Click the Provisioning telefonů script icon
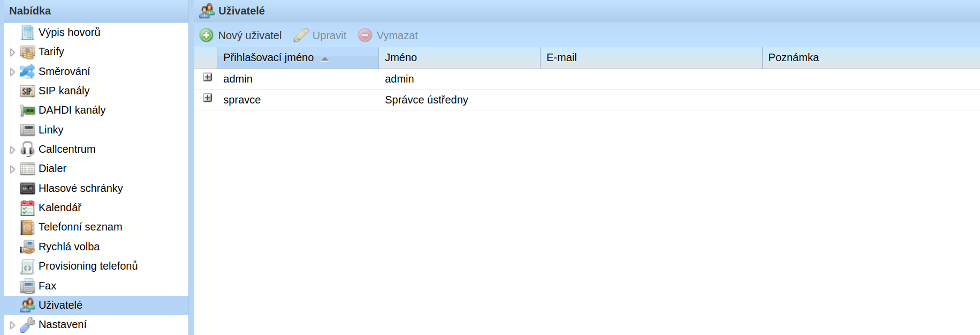The image size is (980, 335). coord(27,266)
